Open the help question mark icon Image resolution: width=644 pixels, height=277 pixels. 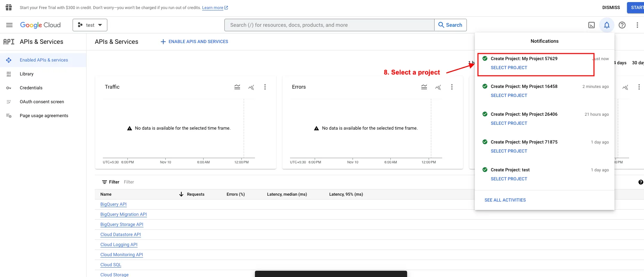point(622,25)
